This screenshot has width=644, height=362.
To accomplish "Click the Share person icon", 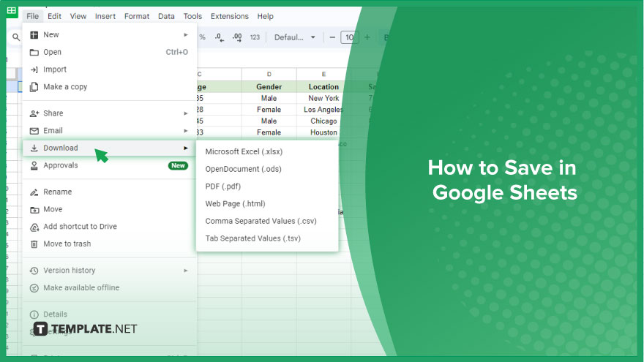I will coord(34,113).
